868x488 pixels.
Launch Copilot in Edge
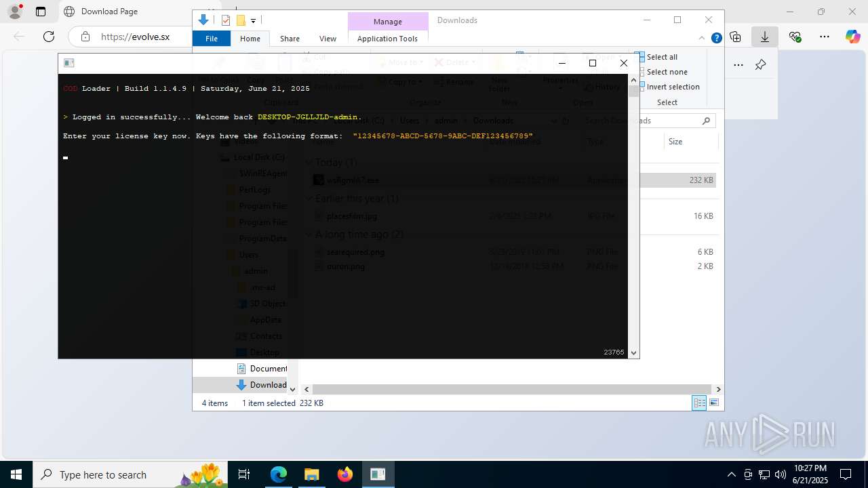[x=852, y=37]
